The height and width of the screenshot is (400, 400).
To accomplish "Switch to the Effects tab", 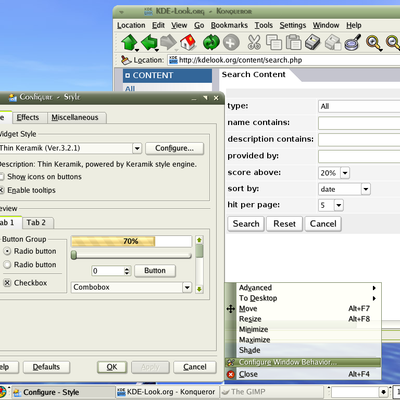I will tap(28, 117).
